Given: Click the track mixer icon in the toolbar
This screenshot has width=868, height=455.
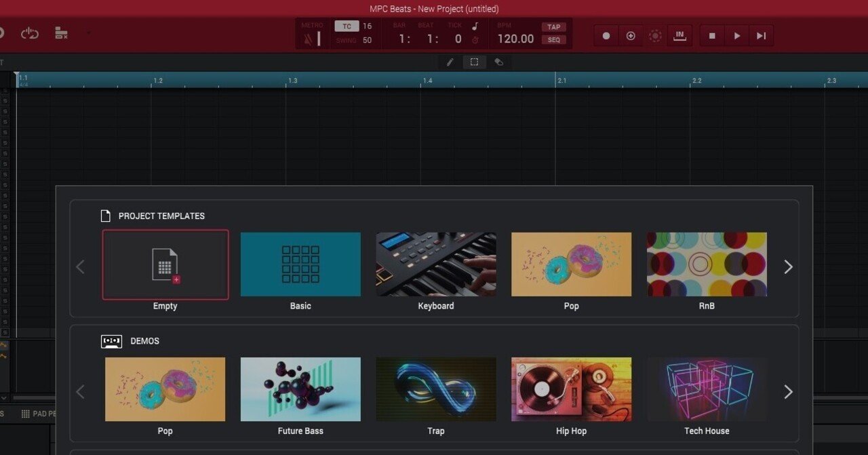Looking at the screenshot, I should [x=61, y=33].
